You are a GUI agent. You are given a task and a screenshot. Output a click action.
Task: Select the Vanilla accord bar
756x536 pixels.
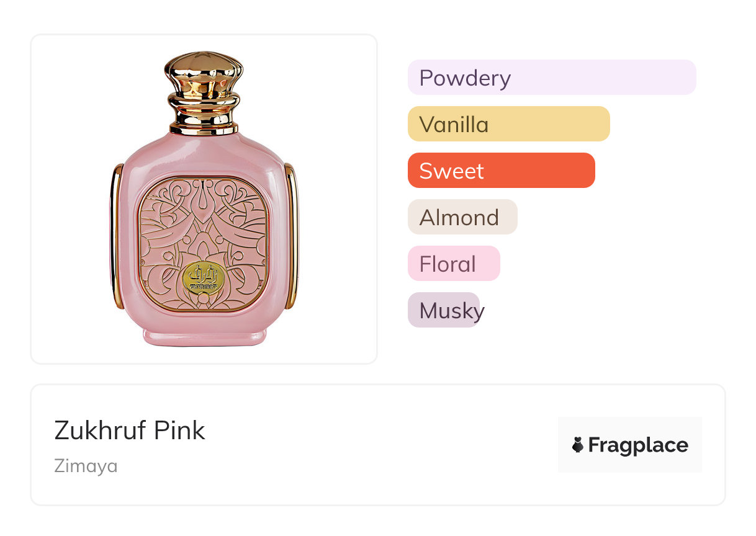[508, 124]
